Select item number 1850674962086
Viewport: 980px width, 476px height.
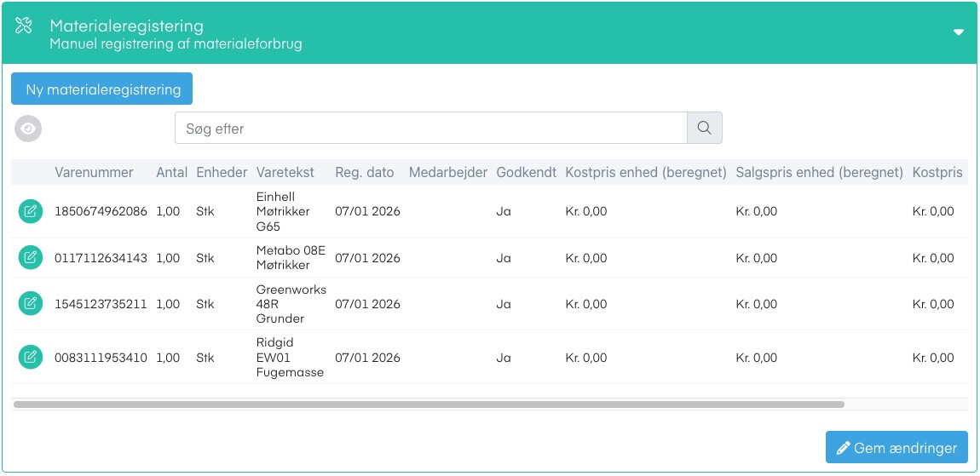(101, 211)
